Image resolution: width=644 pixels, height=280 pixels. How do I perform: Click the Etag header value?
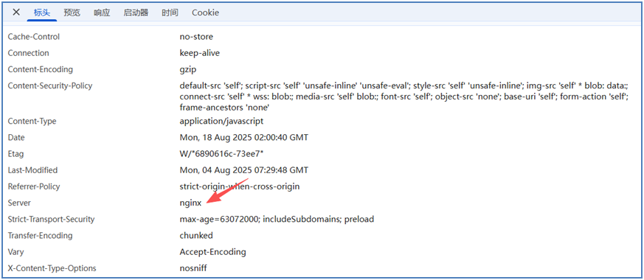(x=221, y=154)
